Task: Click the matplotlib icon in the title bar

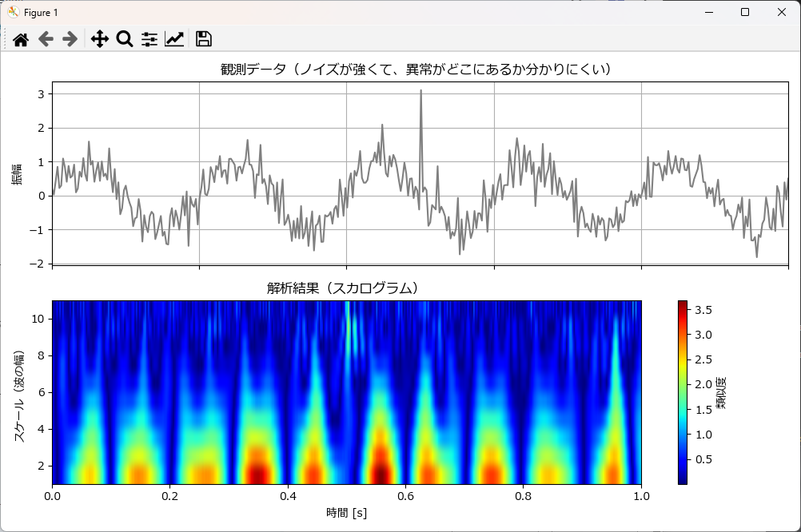Action: (13, 12)
